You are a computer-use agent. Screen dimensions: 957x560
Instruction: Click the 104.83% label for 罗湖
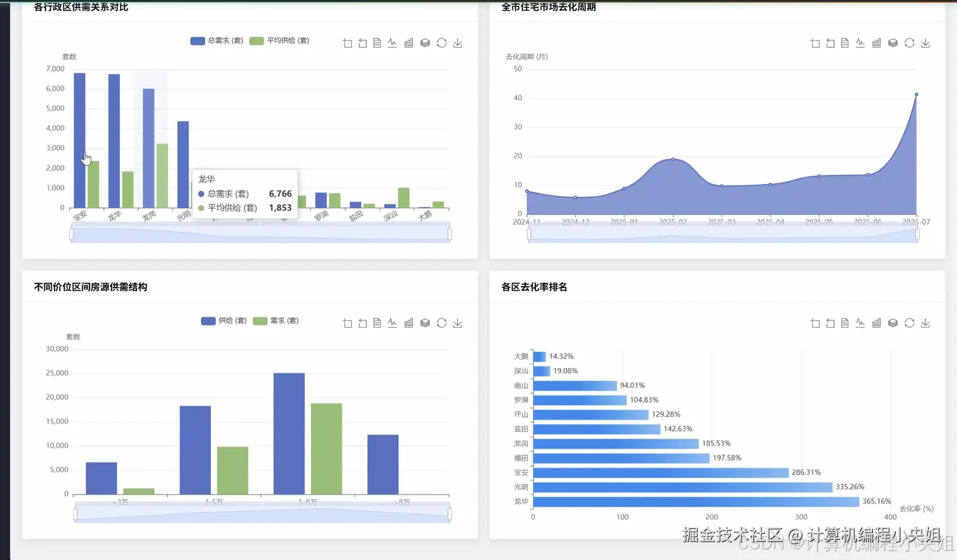point(644,400)
